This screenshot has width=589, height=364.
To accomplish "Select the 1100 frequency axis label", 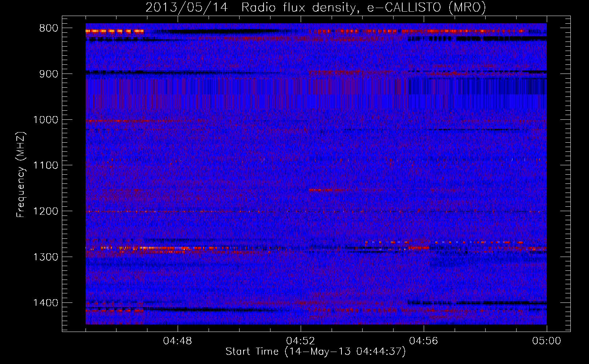I will pos(46,166).
